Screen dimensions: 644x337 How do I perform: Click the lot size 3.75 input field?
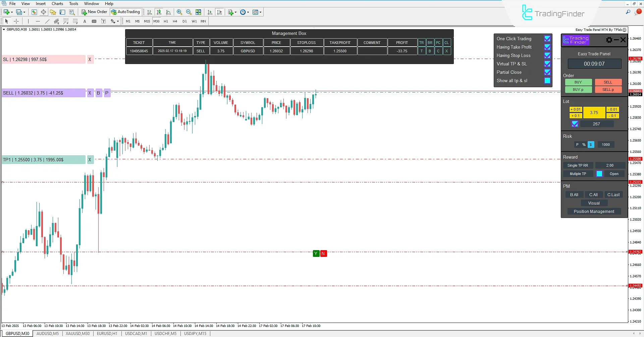coord(594,112)
